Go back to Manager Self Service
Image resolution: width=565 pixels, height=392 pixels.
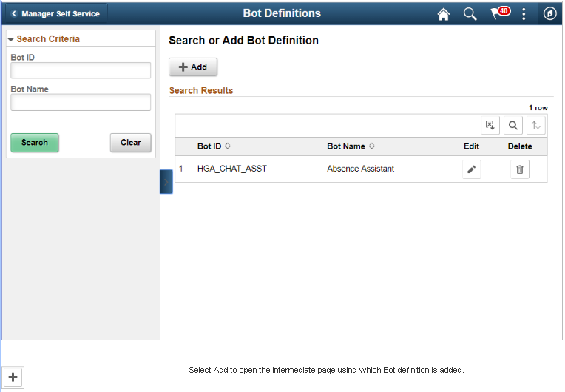click(x=56, y=14)
